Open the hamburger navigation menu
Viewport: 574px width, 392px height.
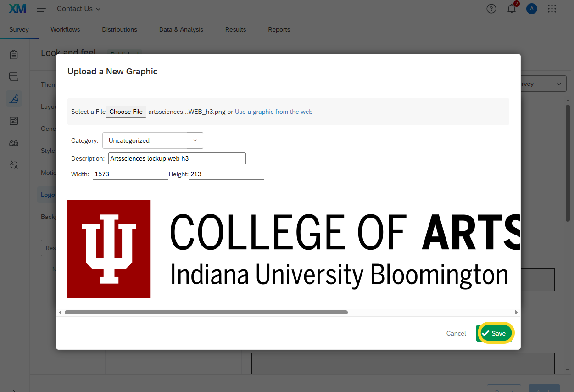point(41,9)
